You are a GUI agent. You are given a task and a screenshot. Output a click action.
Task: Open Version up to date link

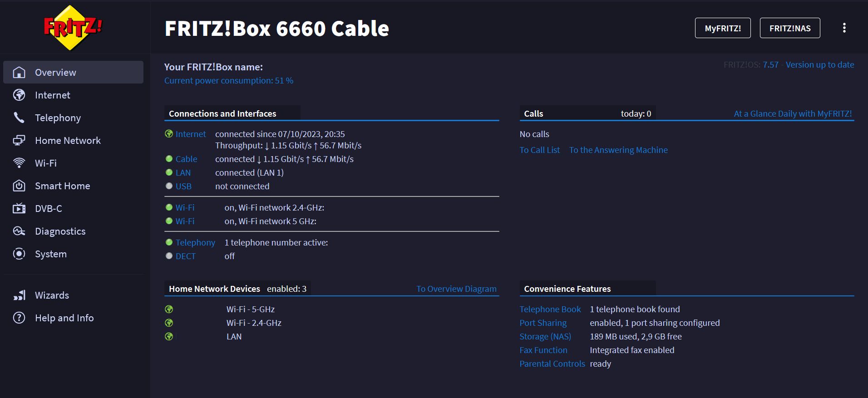click(820, 64)
